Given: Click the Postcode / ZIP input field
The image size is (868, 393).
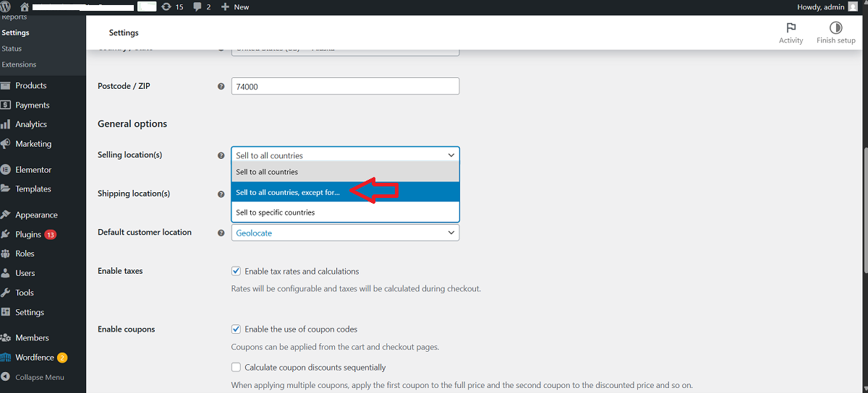Looking at the screenshot, I should coord(345,86).
